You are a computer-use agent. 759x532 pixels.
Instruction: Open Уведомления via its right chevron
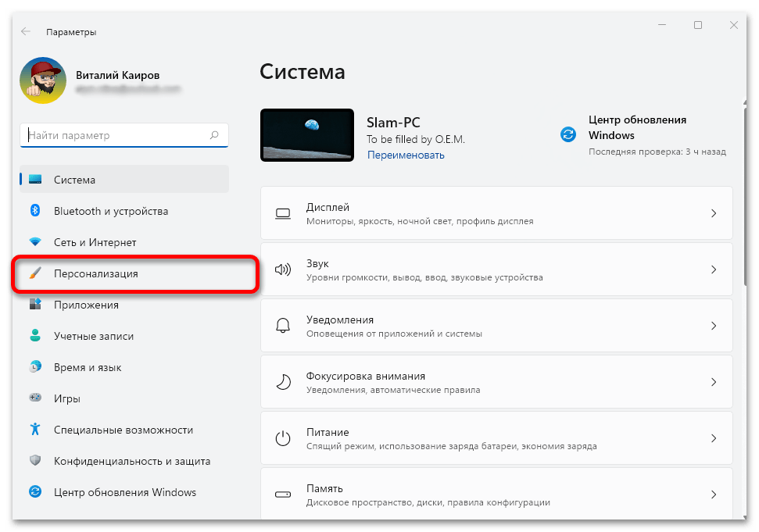[714, 326]
